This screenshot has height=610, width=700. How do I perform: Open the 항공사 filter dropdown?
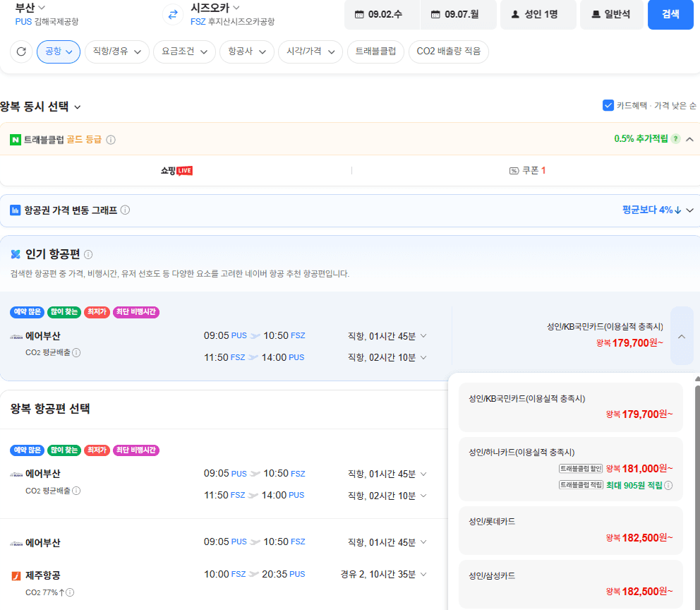247,52
